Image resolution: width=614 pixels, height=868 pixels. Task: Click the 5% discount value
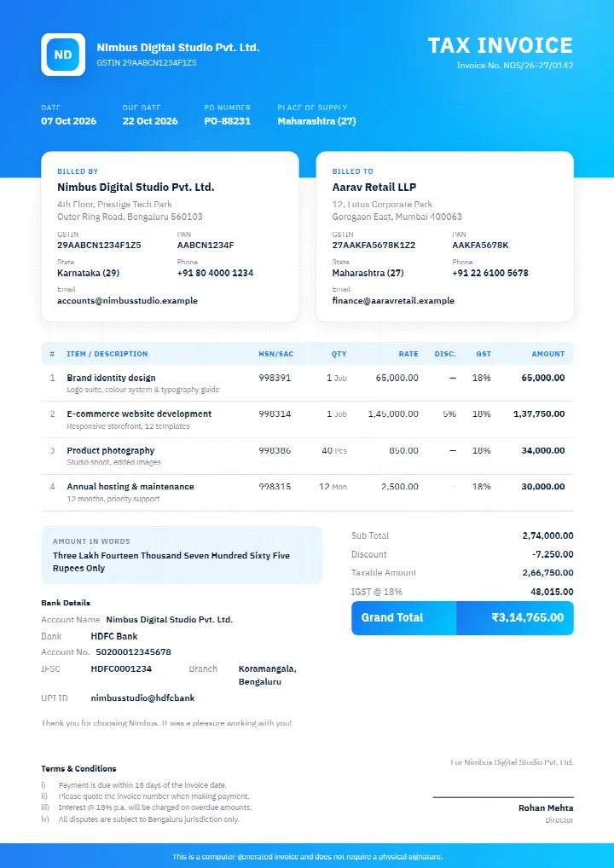click(449, 414)
